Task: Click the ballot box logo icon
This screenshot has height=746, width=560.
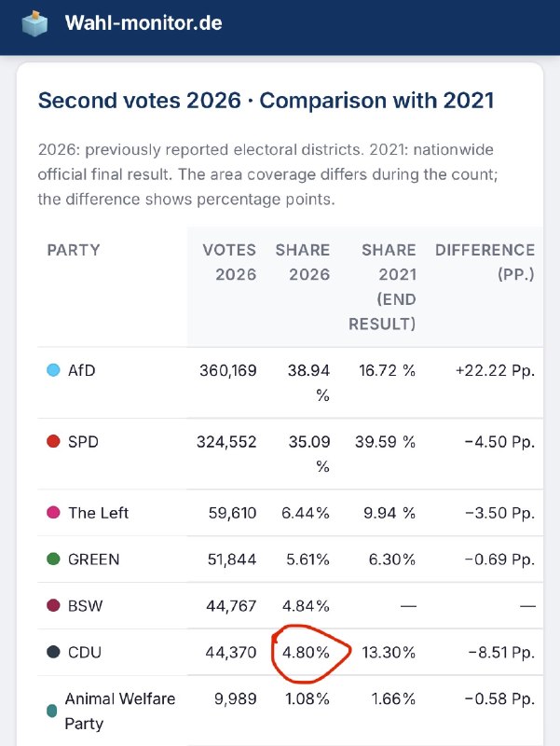Action: [34, 24]
